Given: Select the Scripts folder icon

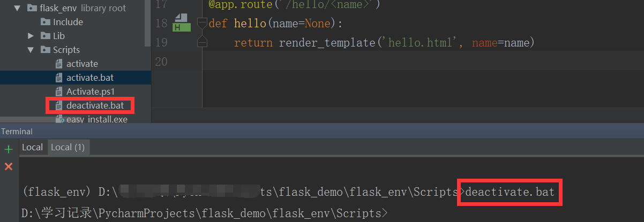Looking at the screenshot, I should click(45, 50).
